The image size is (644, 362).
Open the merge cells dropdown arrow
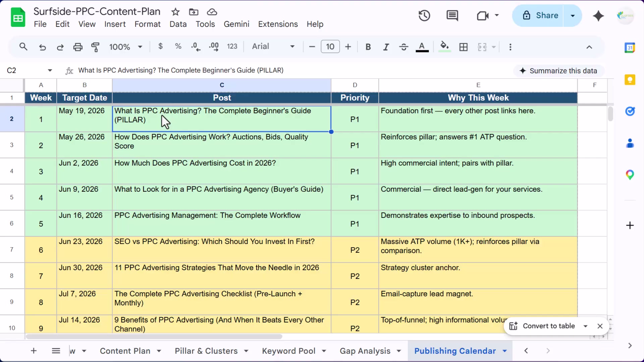[x=494, y=47]
